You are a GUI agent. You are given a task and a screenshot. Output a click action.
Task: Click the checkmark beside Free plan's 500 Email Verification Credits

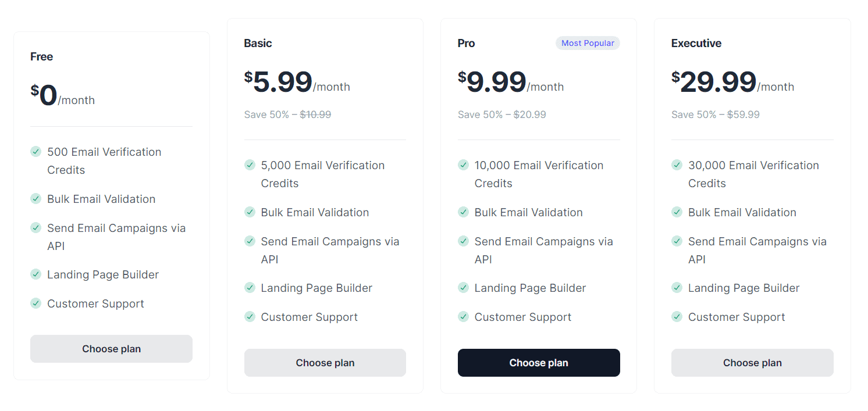[35, 152]
